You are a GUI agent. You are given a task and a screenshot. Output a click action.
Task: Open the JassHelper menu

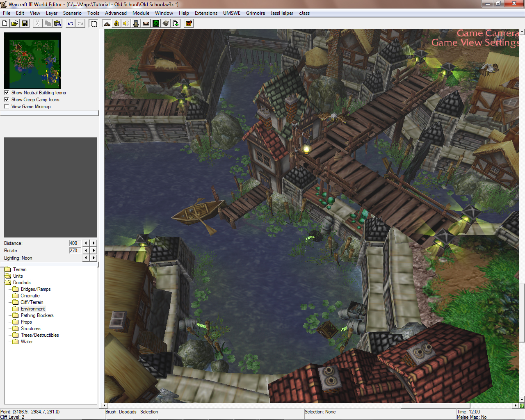click(282, 13)
